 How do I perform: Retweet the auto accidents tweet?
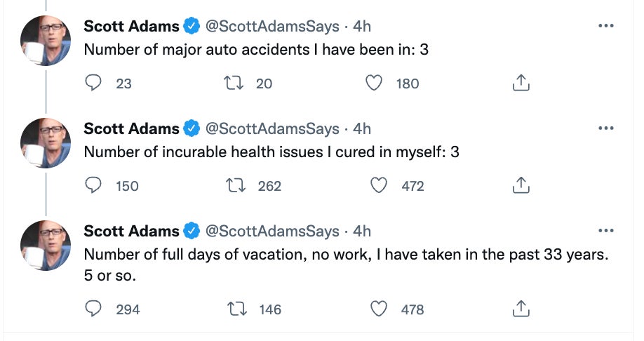click(231, 83)
